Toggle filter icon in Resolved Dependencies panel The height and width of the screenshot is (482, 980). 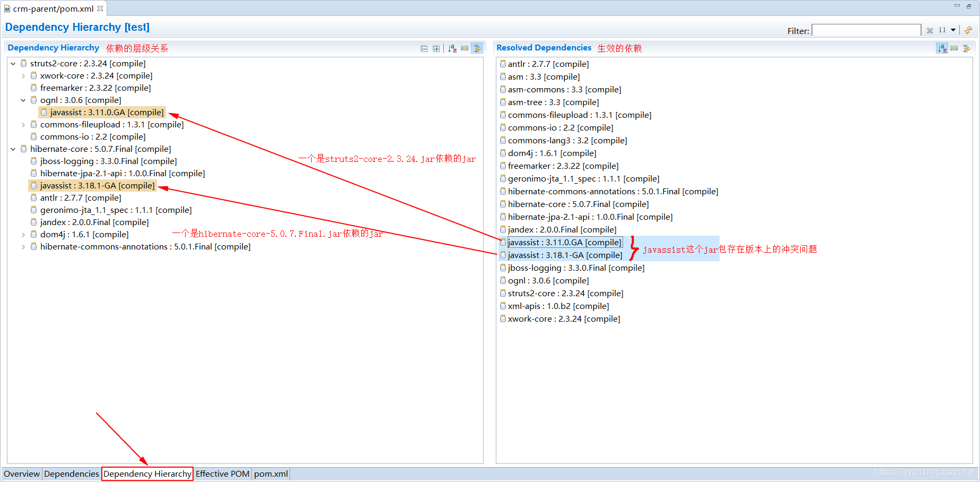pyautogui.click(x=967, y=48)
